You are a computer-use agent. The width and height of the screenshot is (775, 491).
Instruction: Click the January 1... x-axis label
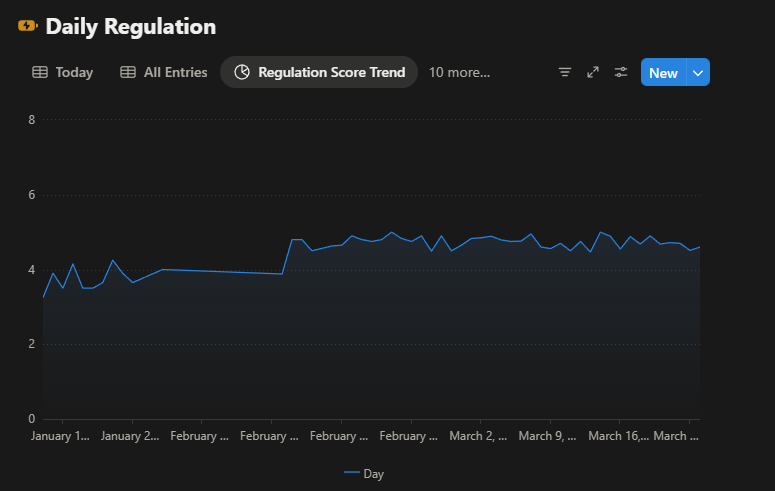60,436
